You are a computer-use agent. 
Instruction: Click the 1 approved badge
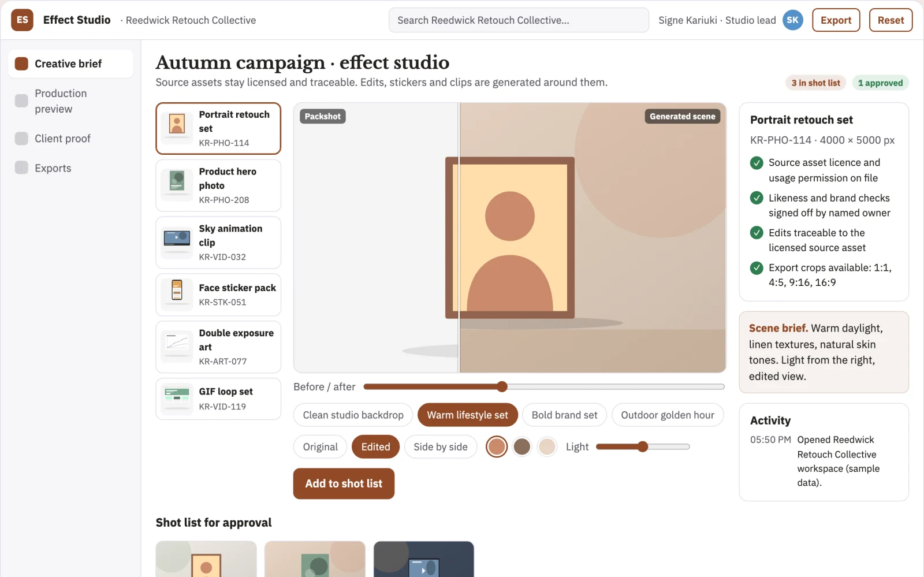[880, 83]
